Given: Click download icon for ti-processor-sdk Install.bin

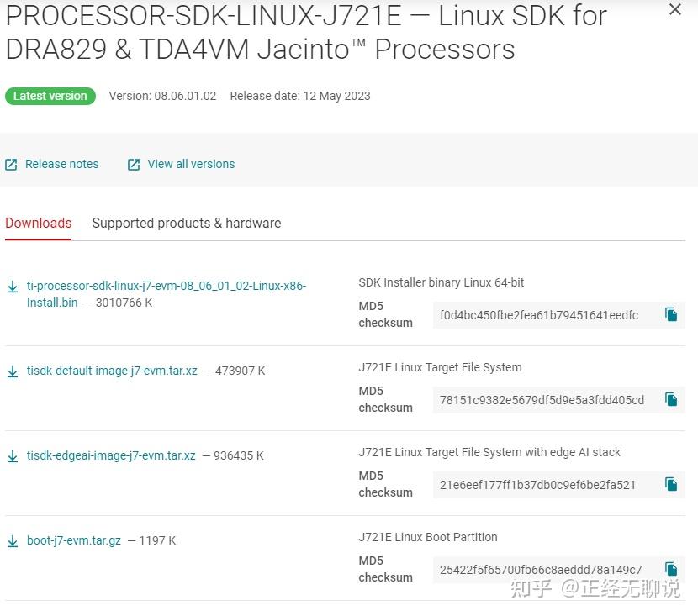Looking at the screenshot, I should pos(13,287).
